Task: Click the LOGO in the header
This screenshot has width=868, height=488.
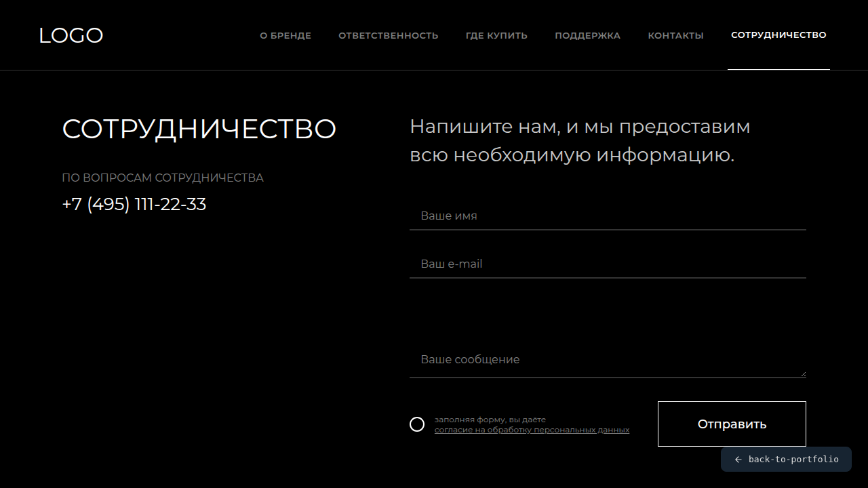Action: (71, 35)
